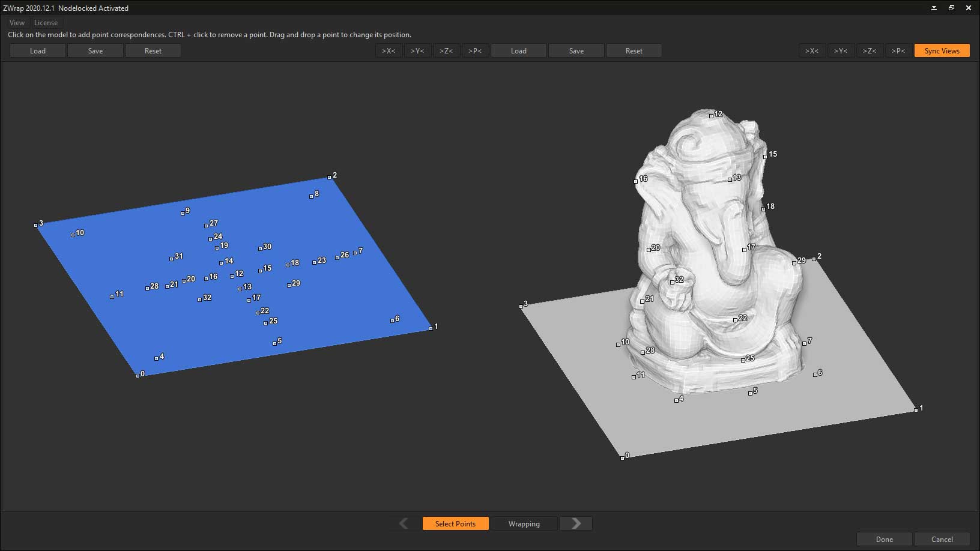Select point 4 on the gray base
This screenshot has height=551, width=980.
coord(676,400)
